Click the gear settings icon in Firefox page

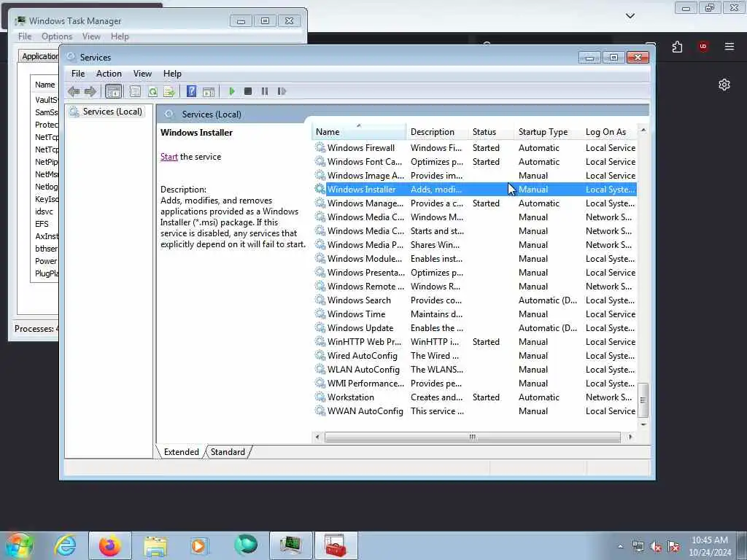coord(724,85)
